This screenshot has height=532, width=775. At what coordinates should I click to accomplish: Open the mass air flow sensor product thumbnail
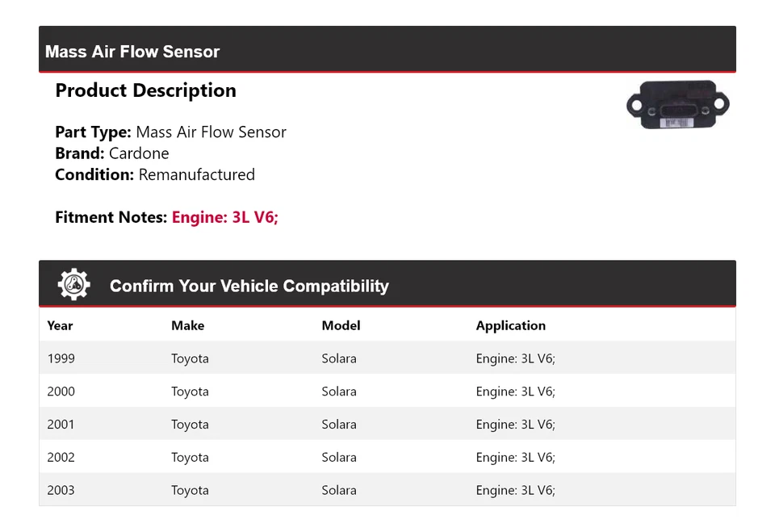pos(677,105)
